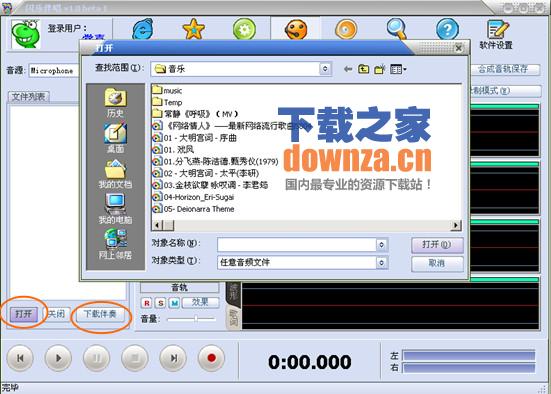Open 软件设置 software settings
Image resolution: width=551 pixels, height=394 pixels.
pyautogui.click(x=496, y=34)
